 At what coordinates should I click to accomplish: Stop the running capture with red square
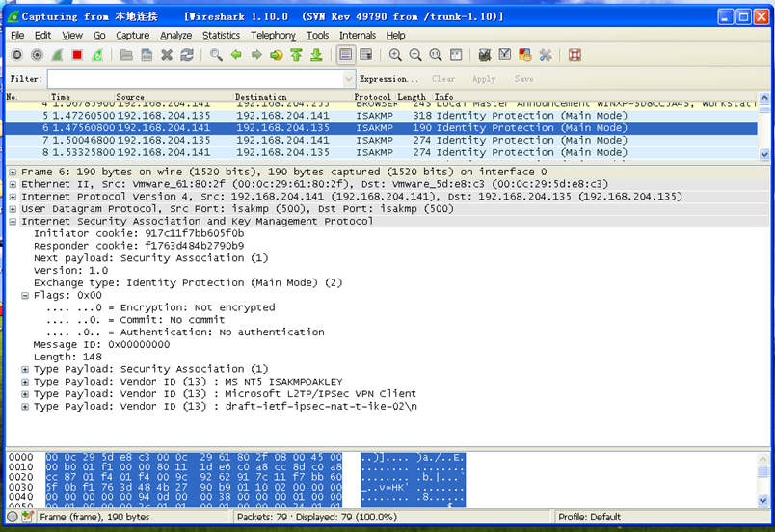(77, 55)
